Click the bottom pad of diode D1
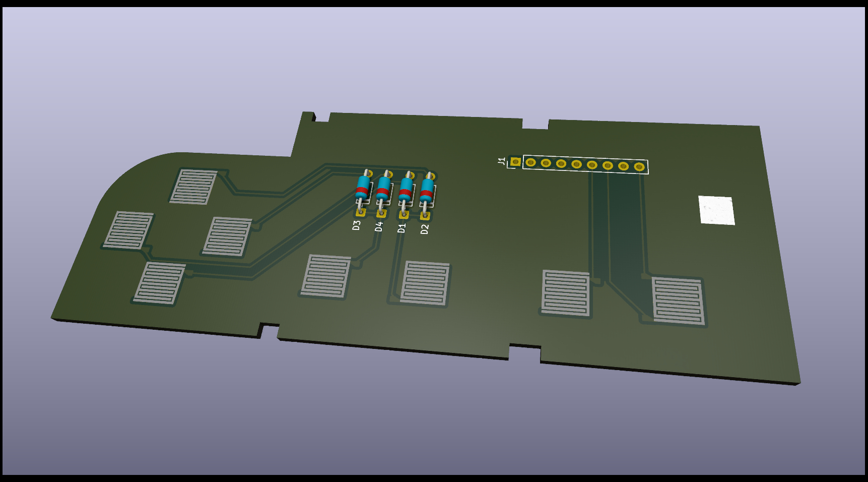Screen dimensions: 868x482 [403, 215]
